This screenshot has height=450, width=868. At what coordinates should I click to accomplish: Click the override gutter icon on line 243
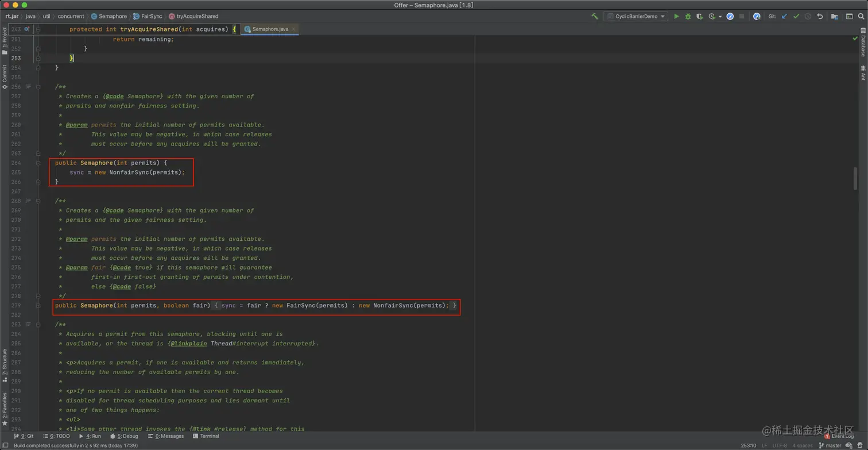26,29
